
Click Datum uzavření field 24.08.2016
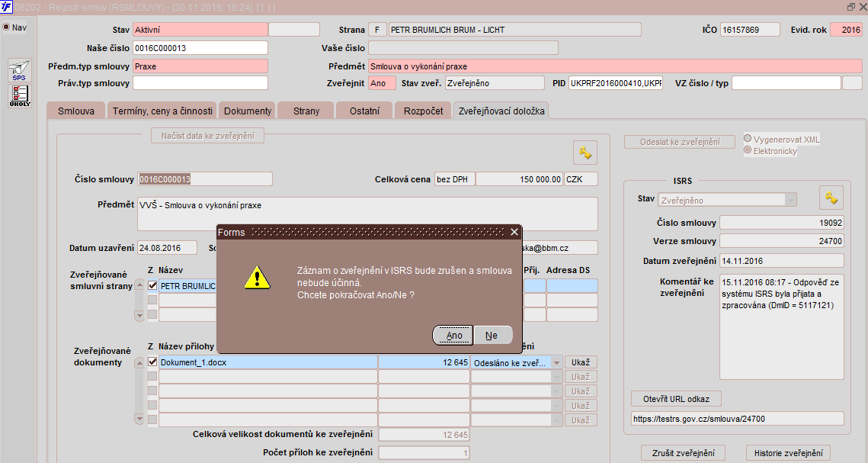pyautogui.click(x=167, y=248)
